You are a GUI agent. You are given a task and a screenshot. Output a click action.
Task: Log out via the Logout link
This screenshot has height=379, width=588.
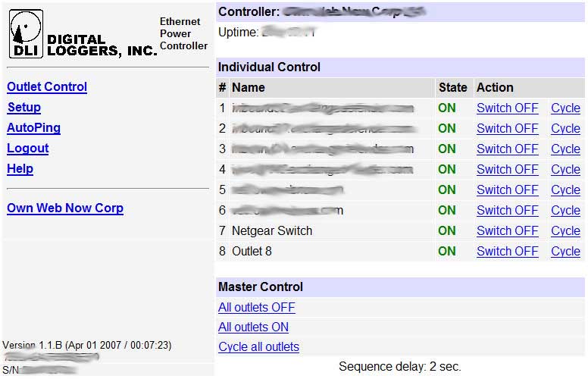(28, 149)
